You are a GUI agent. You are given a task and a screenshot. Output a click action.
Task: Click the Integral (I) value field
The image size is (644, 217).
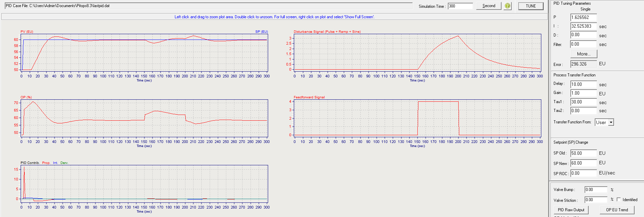coord(583,26)
